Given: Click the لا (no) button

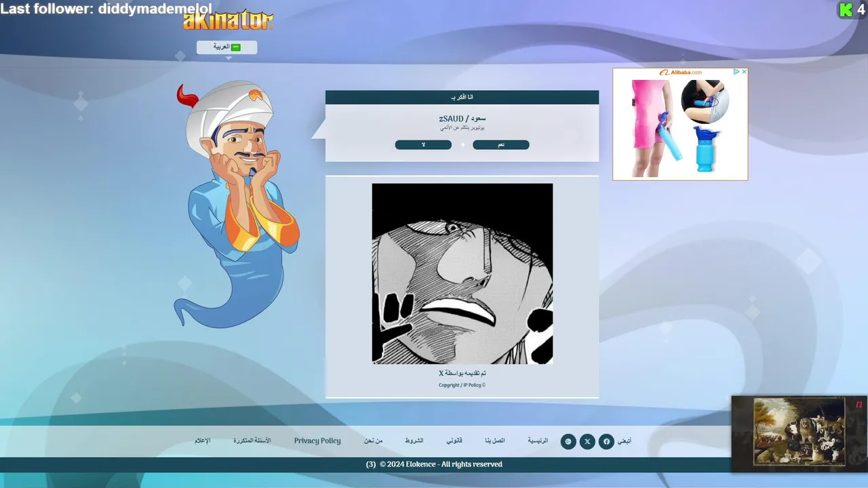Looking at the screenshot, I should click(x=423, y=145).
